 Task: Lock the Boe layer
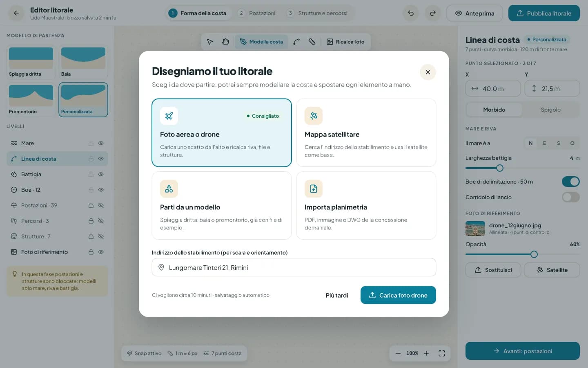click(91, 190)
